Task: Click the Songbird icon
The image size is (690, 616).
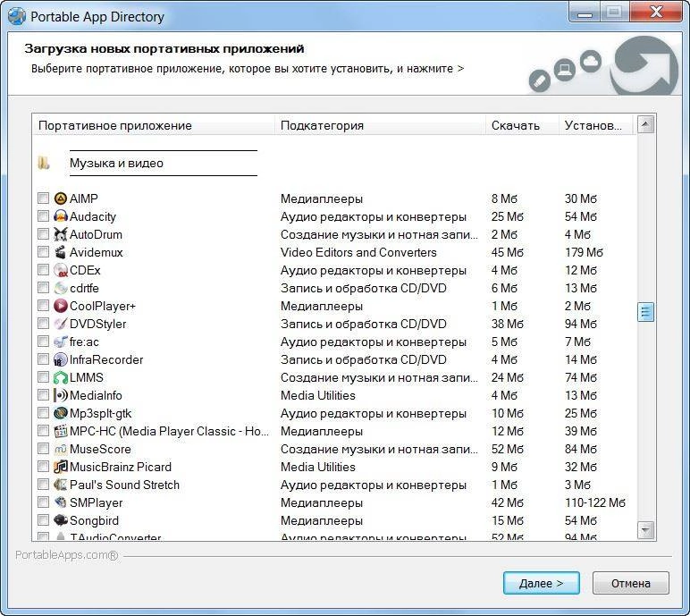Action: 60,520
